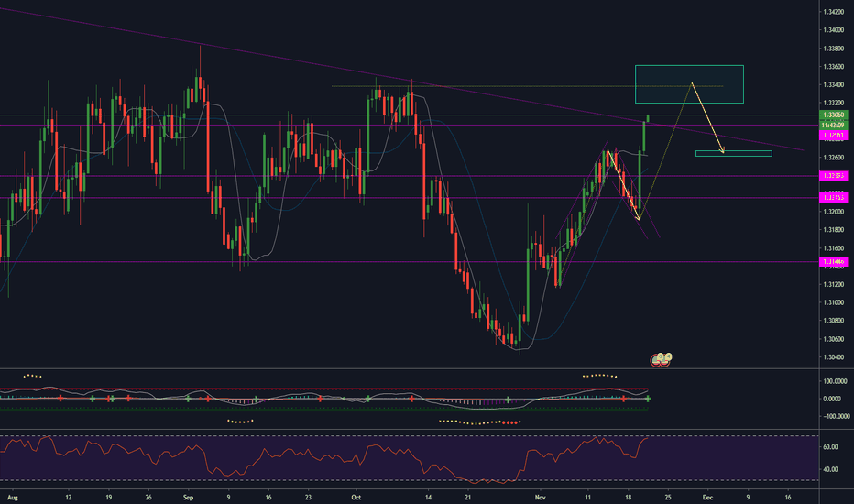The width and height of the screenshot is (854, 504).
Task: Click the economic event icons near 1.30400
Action: (x=662, y=359)
